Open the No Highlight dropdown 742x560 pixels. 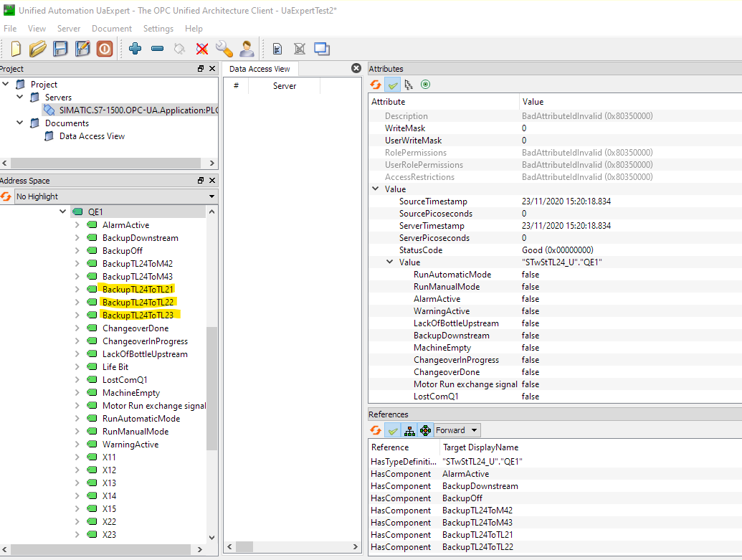pyautogui.click(x=116, y=196)
